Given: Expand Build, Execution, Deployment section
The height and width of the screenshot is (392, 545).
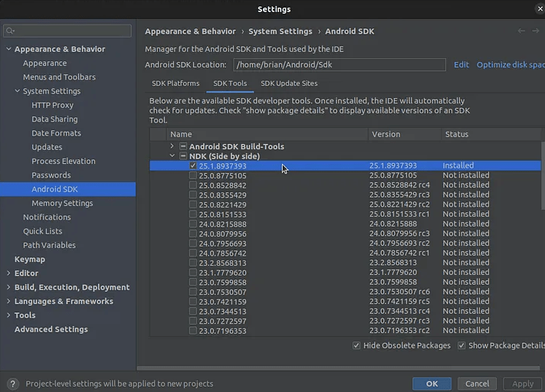Looking at the screenshot, I should pyautogui.click(x=8, y=287).
